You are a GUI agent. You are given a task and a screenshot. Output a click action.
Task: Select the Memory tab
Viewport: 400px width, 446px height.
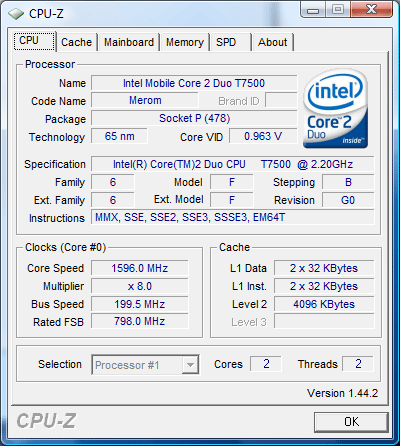coord(185,42)
